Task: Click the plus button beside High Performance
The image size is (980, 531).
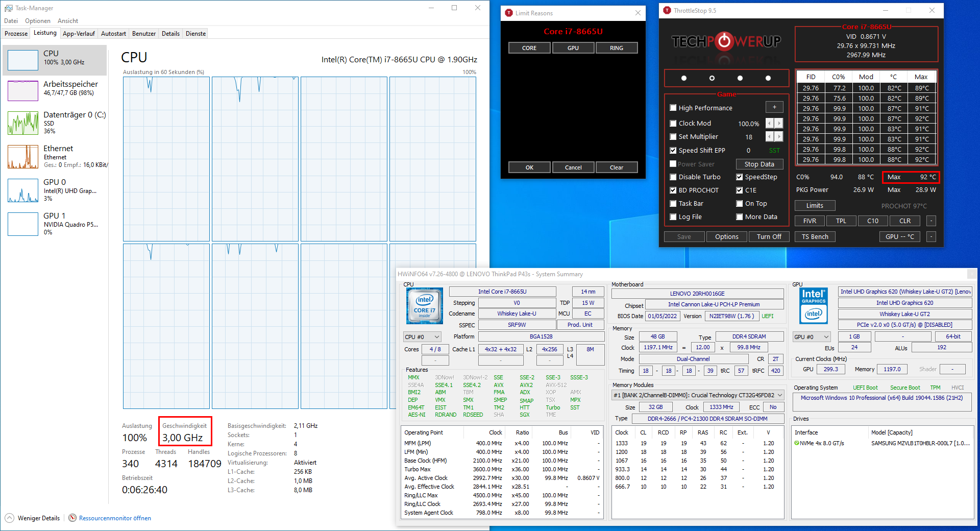Action: coord(774,107)
